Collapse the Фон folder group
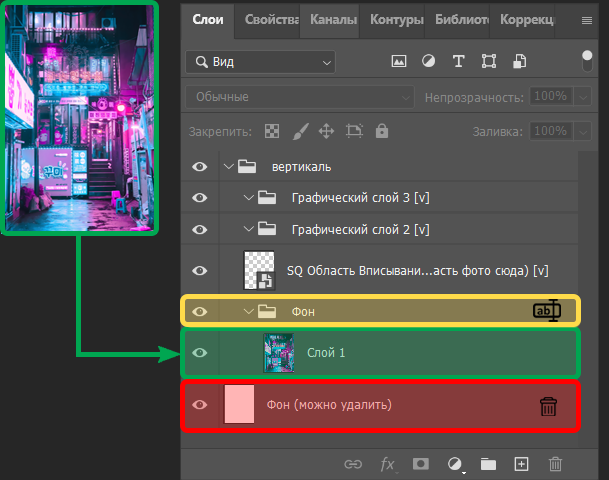The image size is (609, 480). point(250,311)
